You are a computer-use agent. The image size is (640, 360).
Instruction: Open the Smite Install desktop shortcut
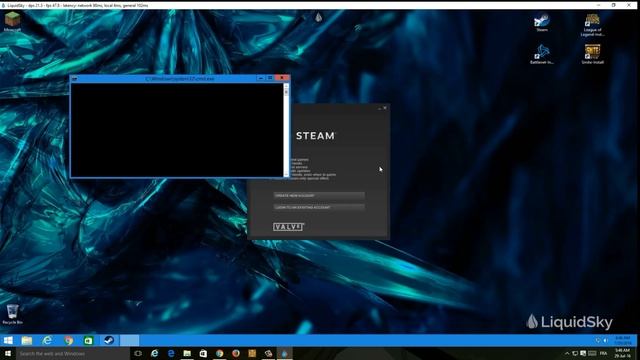coord(592,54)
